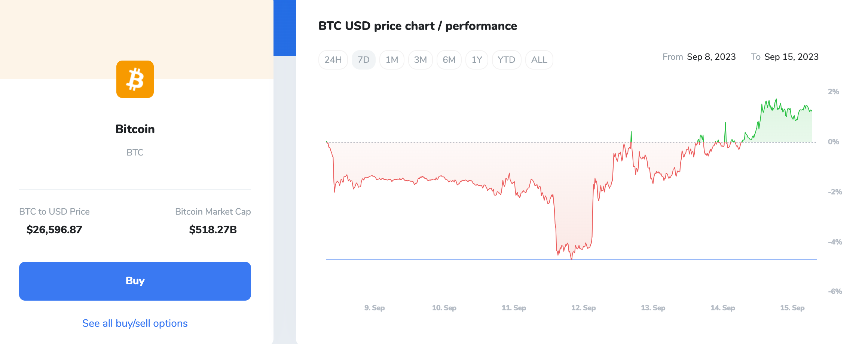Image resolution: width=868 pixels, height=344 pixels.
Task: Click the blue horizontal line on chart
Action: pyautogui.click(x=449, y=259)
